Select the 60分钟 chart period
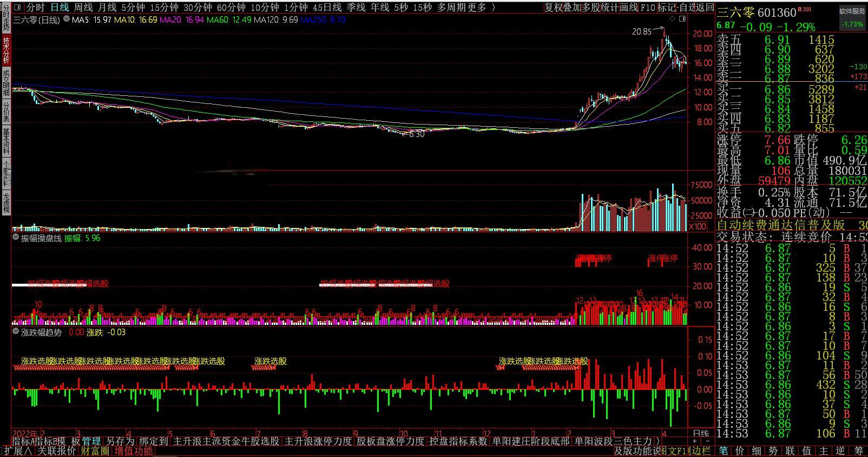This screenshot has height=457, width=868. point(231,7)
